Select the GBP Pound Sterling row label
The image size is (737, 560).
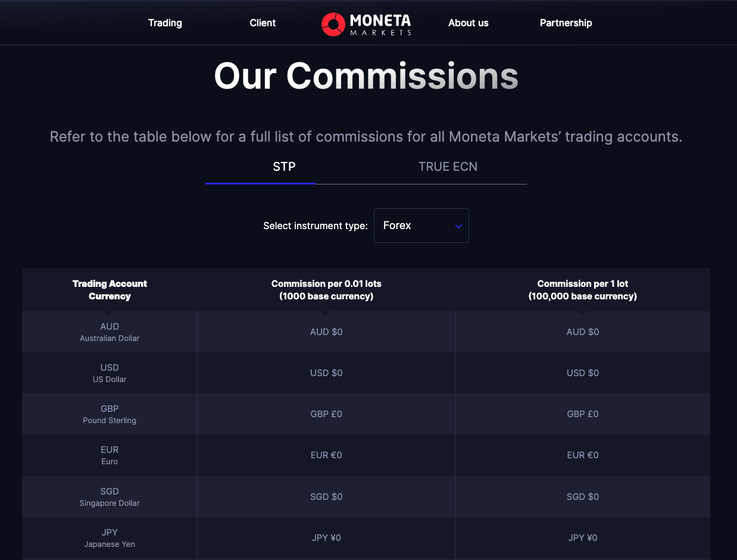click(x=110, y=414)
